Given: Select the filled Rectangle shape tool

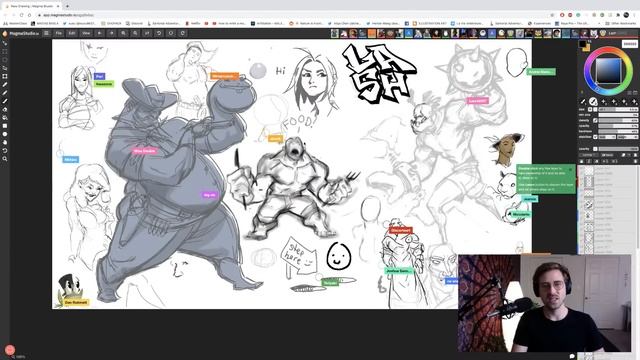Looking at the screenshot, I should tap(5, 126).
